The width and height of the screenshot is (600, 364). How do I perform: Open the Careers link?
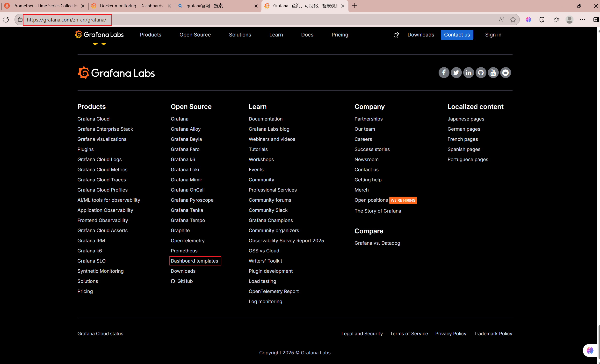363,139
